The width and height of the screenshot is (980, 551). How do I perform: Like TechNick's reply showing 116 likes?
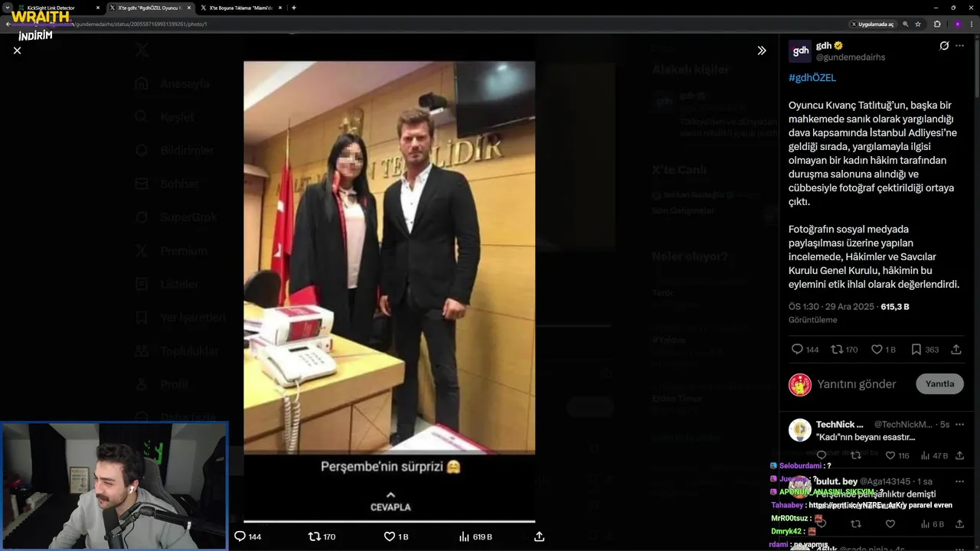point(890,455)
